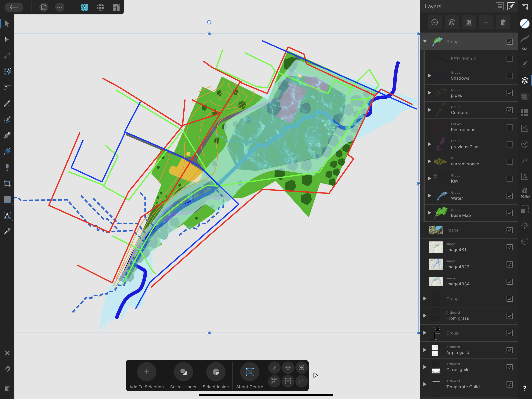This screenshot has height=399, width=532.
Task: Select the Point Transform tool
Action: 7,56
